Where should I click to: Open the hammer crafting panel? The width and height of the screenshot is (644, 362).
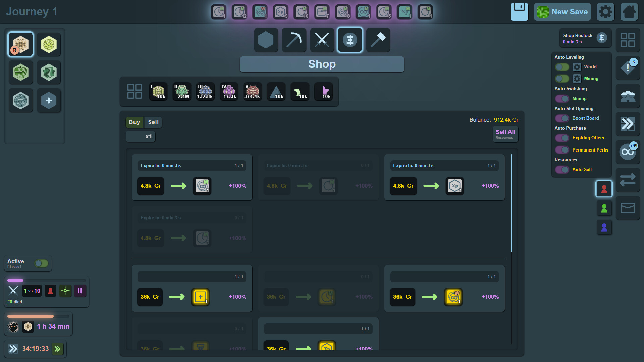click(x=378, y=40)
